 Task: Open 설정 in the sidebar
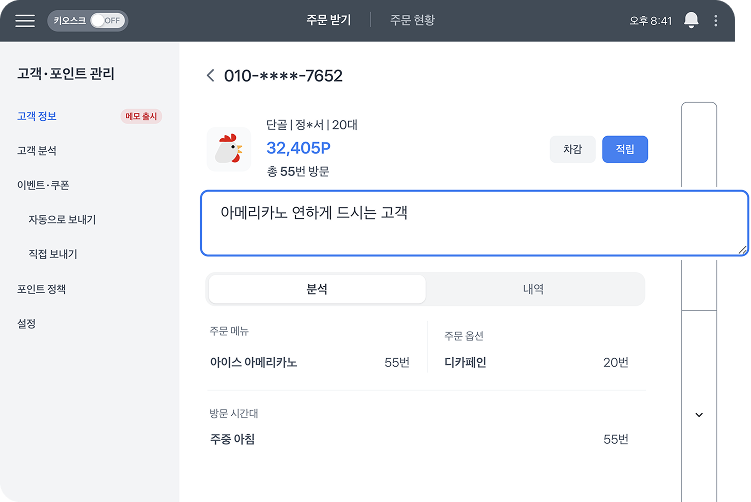click(x=27, y=324)
